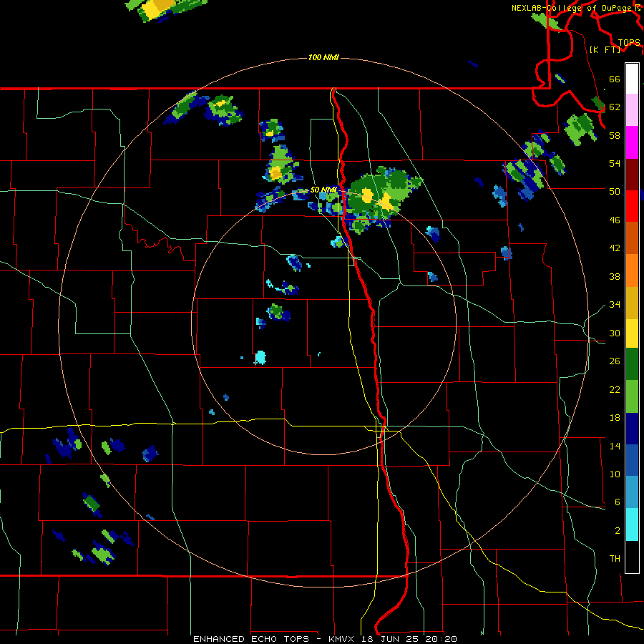Click the legend value "6"
Viewport: 644px width, 644px height.
pos(618,502)
